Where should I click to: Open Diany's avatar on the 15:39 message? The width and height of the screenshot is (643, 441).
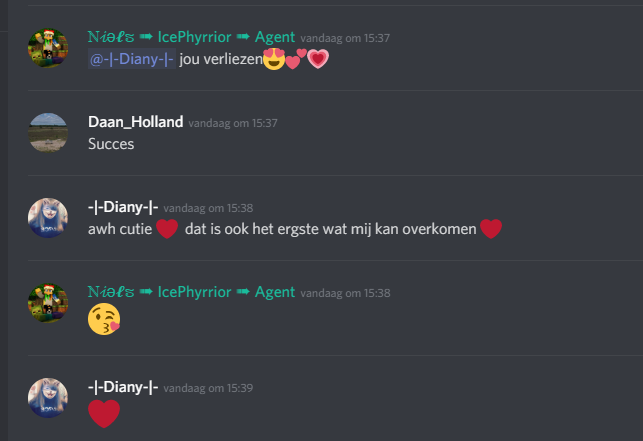(48, 398)
